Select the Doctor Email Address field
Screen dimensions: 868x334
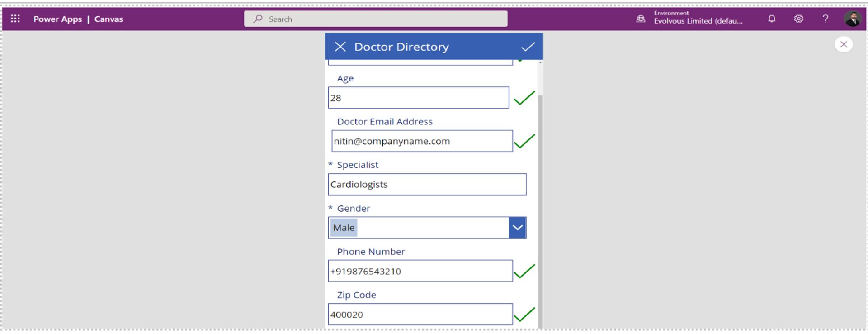(x=422, y=141)
